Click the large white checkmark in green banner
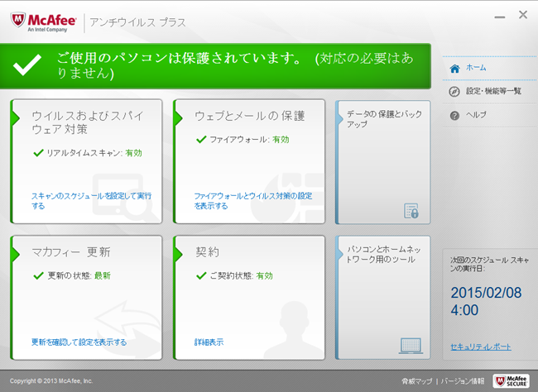 tap(27, 65)
